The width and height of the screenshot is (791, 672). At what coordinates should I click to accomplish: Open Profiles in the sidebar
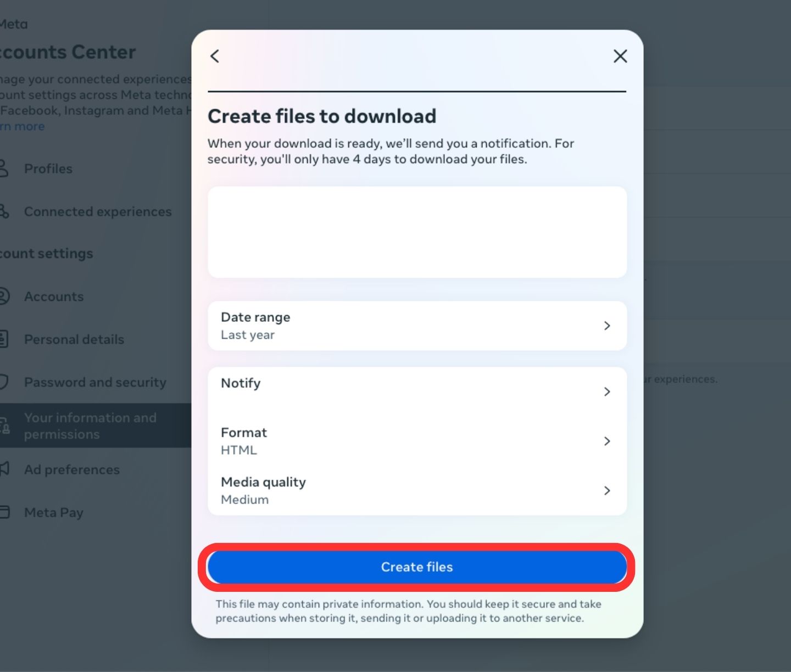(x=48, y=169)
